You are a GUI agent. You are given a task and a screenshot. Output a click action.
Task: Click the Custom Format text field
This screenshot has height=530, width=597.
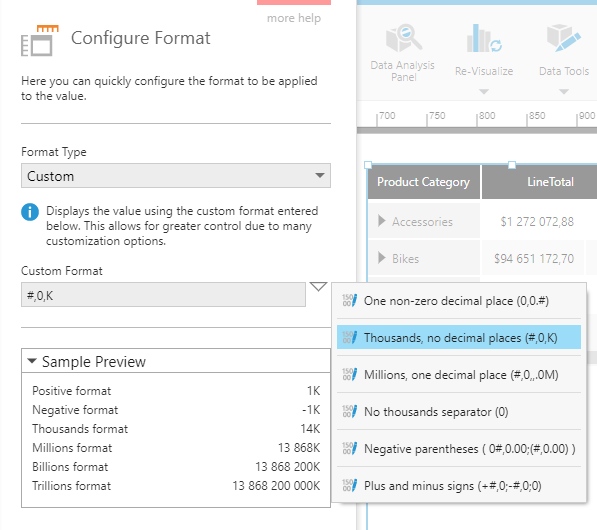click(163, 295)
